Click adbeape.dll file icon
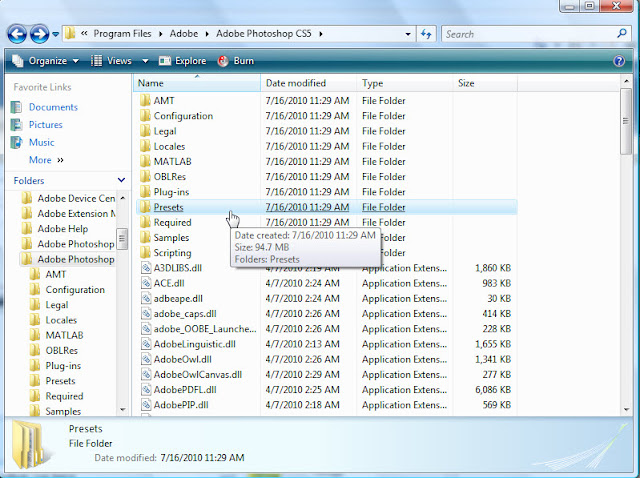 point(146,298)
